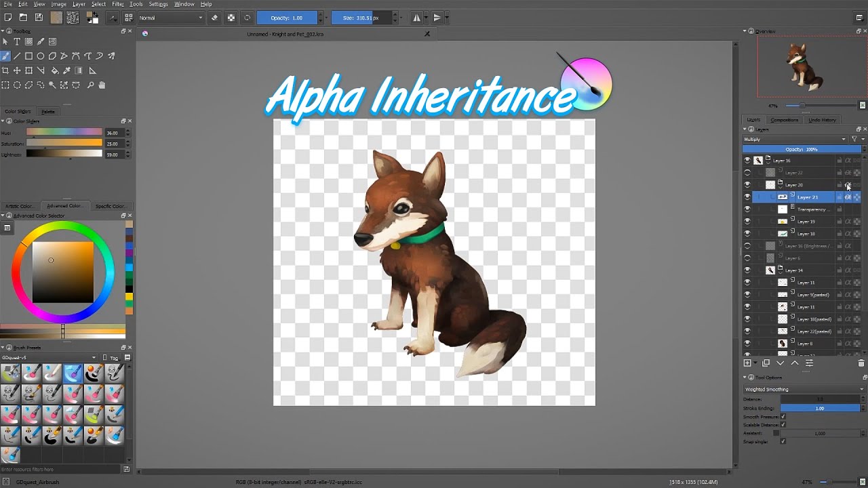Switch to the Palette tab
Image resolution: width=868 pixels, height=488 pixels.
[48, 112]
